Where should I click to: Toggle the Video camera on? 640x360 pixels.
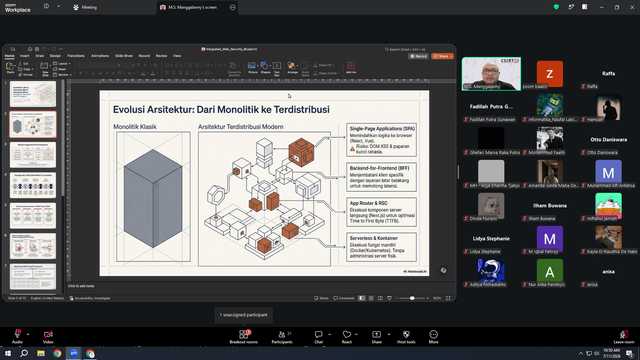pos(48,337)
